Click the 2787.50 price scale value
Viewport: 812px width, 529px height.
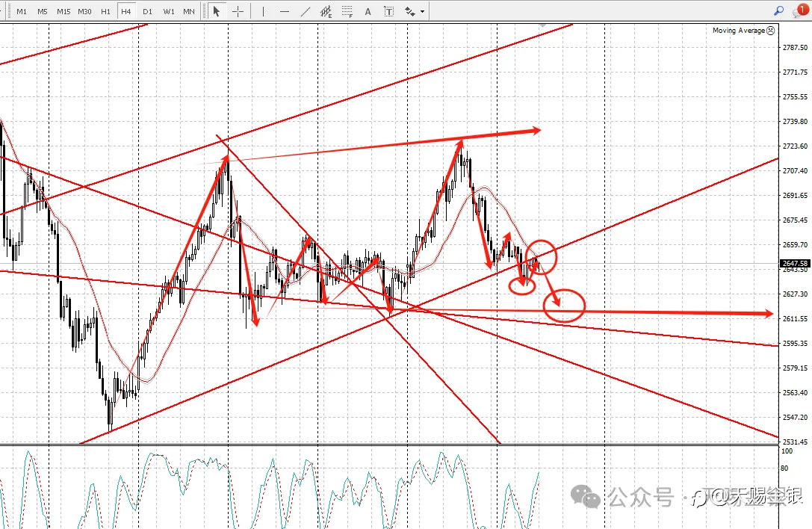pos(795,47)
